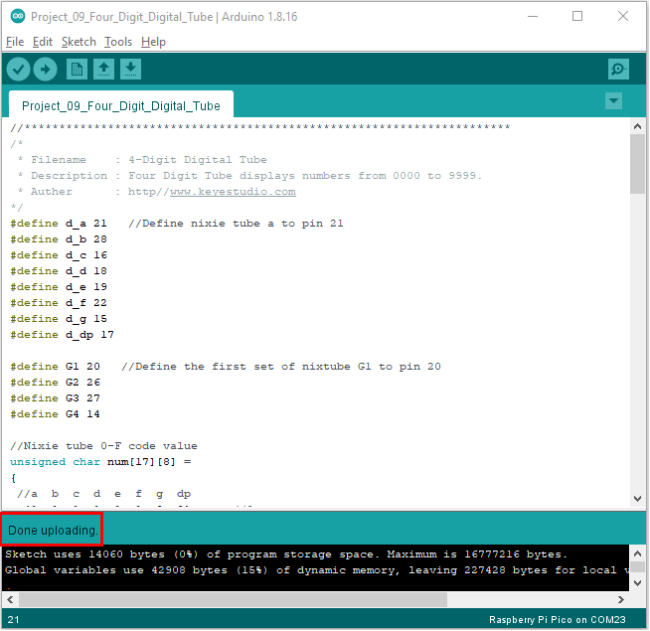650x631 pixels.
Task: Click 'Raspberry Pi Pico on COM23' status text
Action: [x=557, y=619]
